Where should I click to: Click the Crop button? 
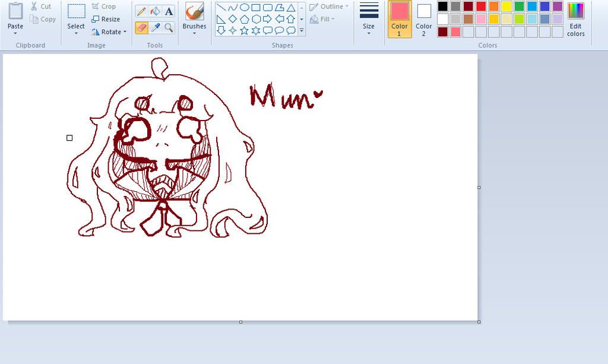tap(104, 6)
